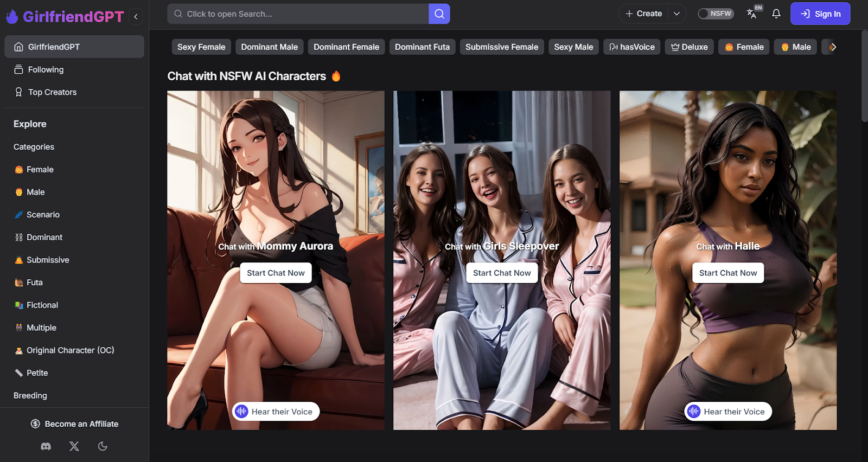Screen dimensions: 868x462
Task: Select the Fictional sidebar category
Action: pyautogui.click(x=36, y=305)
